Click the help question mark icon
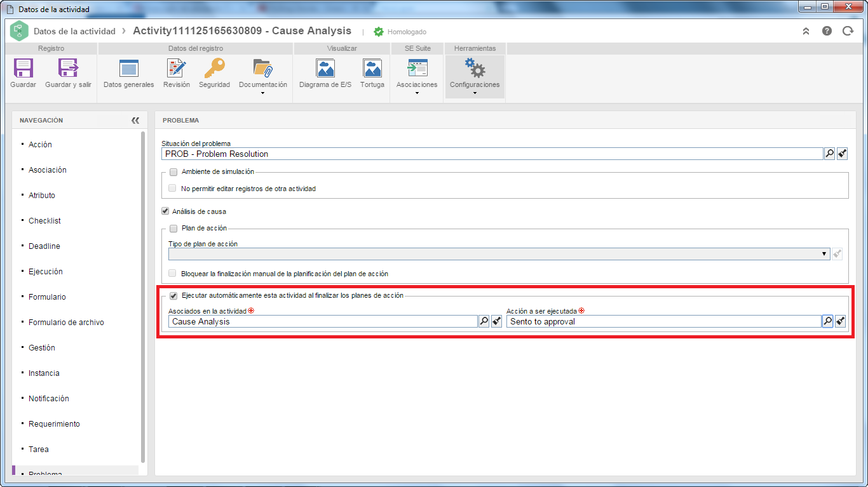 tap(827, 30)
